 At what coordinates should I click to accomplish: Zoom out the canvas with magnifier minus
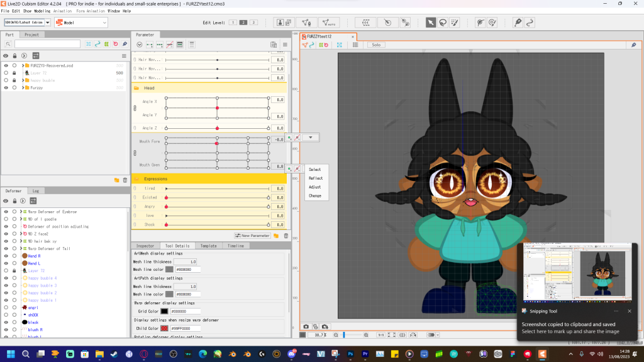(336, 335)
